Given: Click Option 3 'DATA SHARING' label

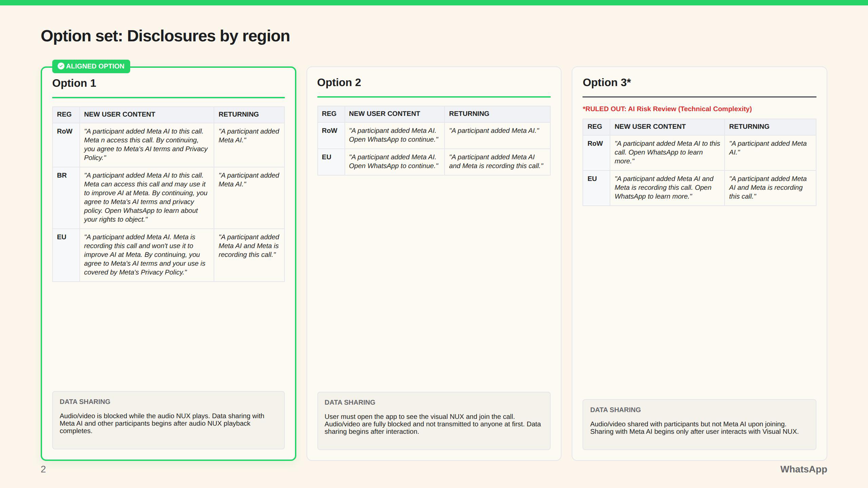Looking at the screenshot, I should (615, 410).
